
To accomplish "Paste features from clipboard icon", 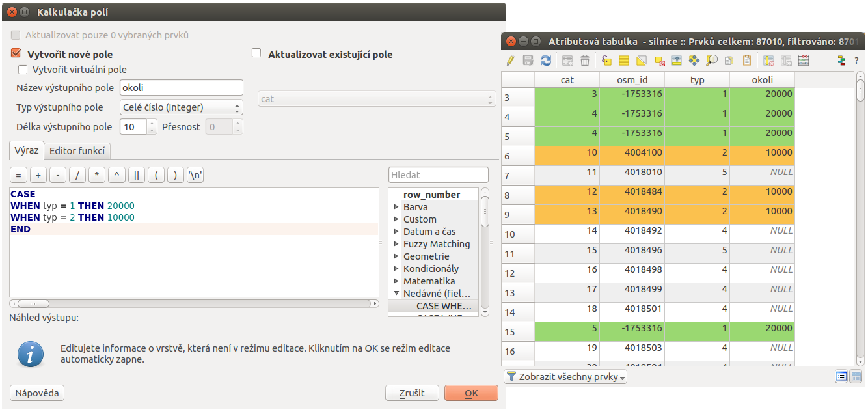I will click(747, 61).
